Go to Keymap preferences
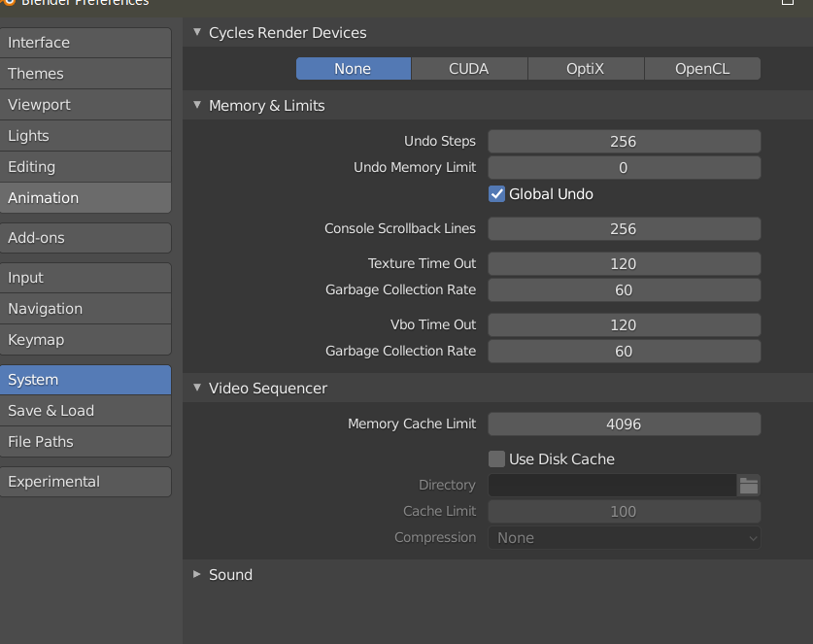The image size is (813, 644). pyautogui.click(x=85, y=340)
